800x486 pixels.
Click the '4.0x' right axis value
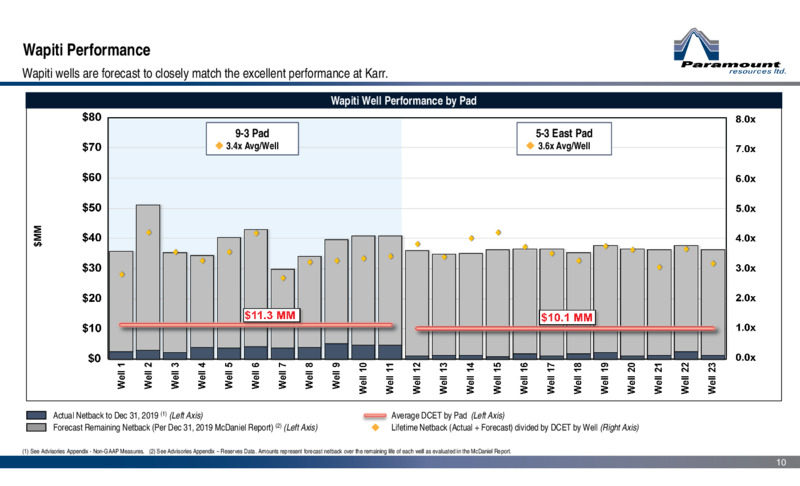point(745,238)
